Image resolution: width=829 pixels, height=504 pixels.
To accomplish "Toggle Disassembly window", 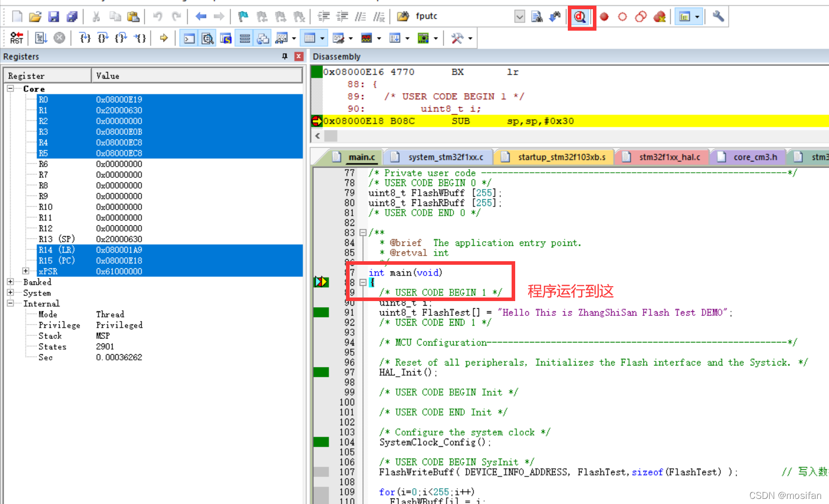I will [208, 38].
